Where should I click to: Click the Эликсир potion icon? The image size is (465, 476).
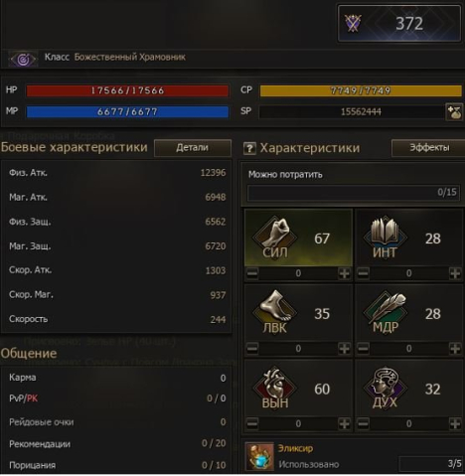pyautogui.click(x=260, y=457)
